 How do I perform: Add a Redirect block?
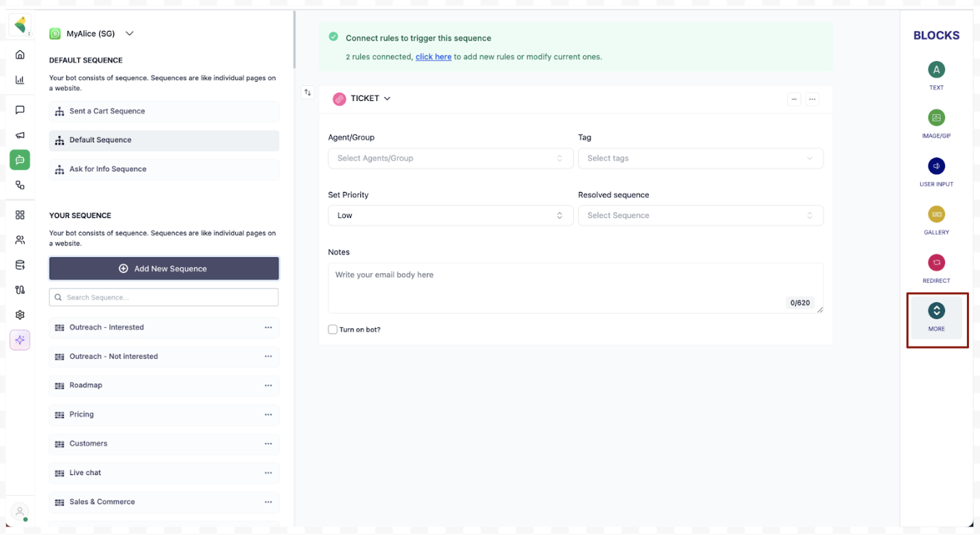[936, 268]
